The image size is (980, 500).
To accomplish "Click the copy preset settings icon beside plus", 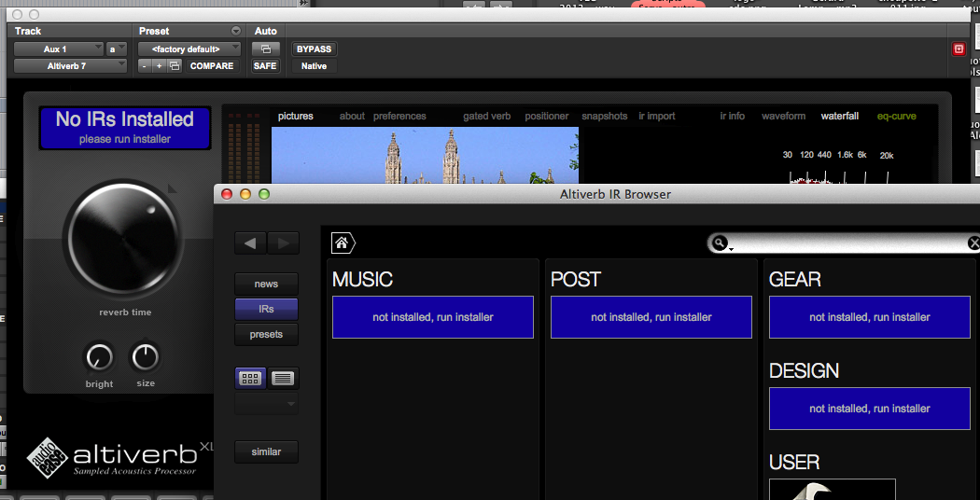I will point(174,66).
